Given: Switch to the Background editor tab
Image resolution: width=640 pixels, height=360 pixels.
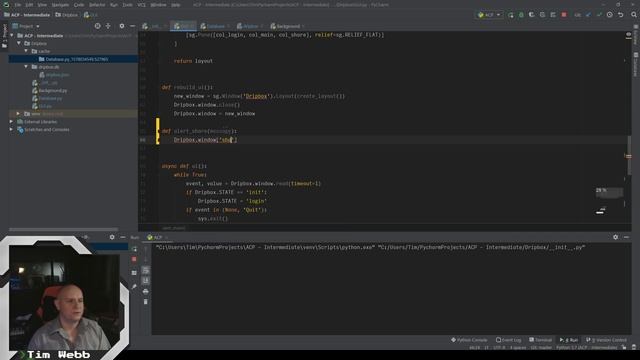Looking at the screenshot, I should point(287,26).
